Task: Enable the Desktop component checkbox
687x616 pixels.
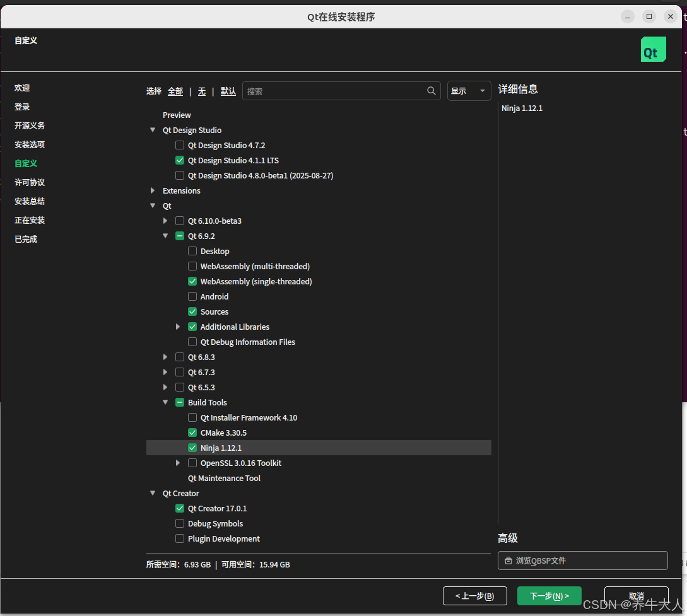Action: tap(192, 251)
